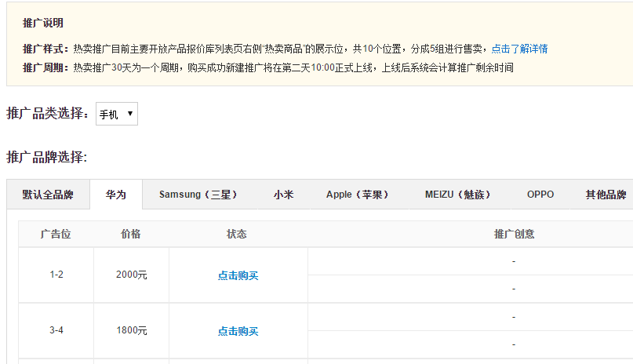
Task: Switch to the 默认全品牌 tab
Action: [x=48, y=195]
